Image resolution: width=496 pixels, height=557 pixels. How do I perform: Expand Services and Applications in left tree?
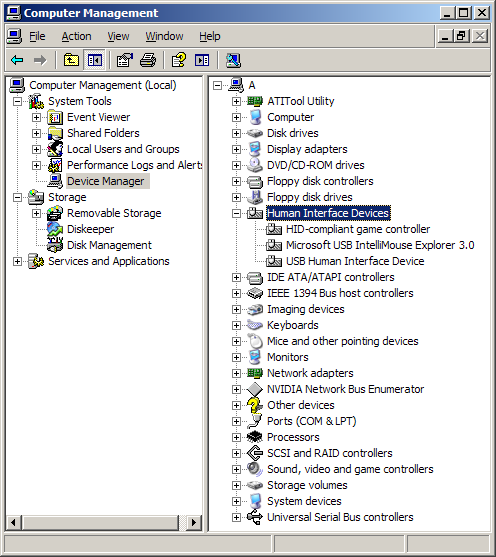17,261
